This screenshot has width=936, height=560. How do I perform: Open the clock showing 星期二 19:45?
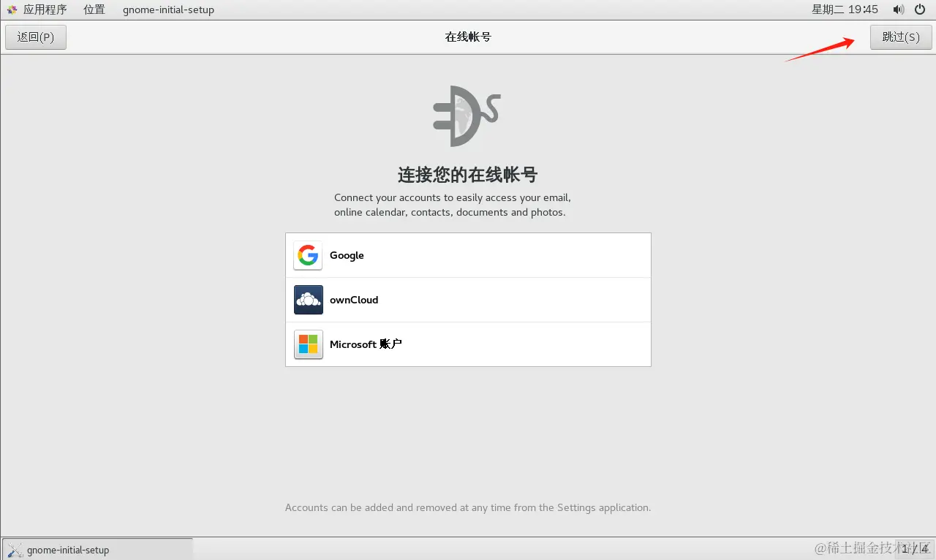pyautogui.click(x=845, y=10)
